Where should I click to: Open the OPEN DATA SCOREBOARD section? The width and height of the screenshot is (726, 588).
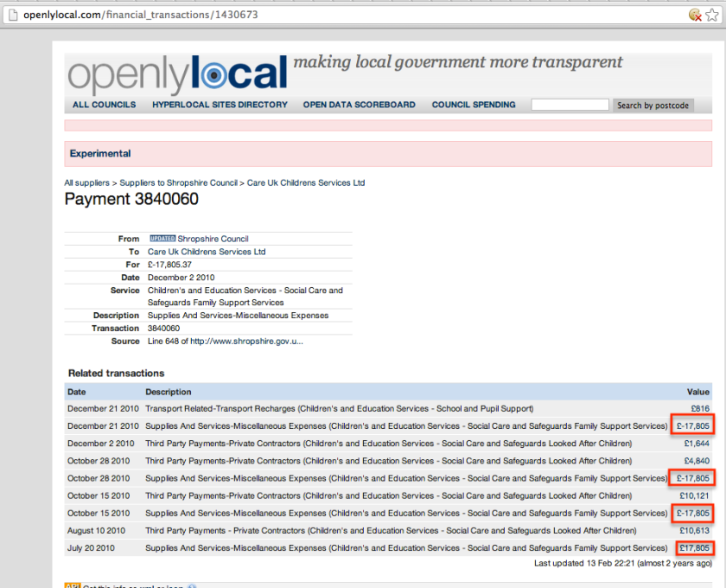click(x=359, y=105)
